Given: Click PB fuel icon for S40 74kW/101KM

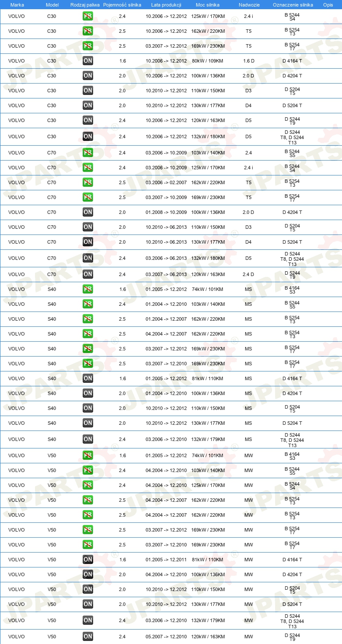Looking at the screenshot, I should pos(88,289).
